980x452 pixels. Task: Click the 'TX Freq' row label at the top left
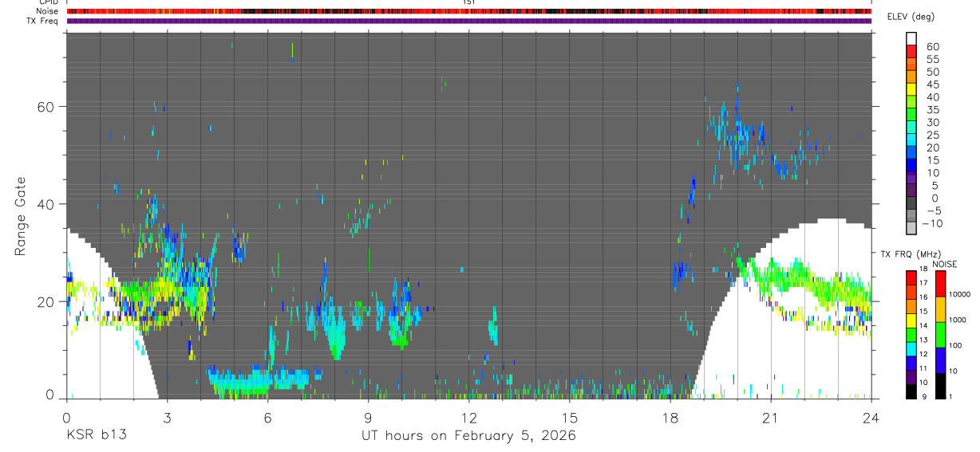pyautogui.click(x=43, y=20)
